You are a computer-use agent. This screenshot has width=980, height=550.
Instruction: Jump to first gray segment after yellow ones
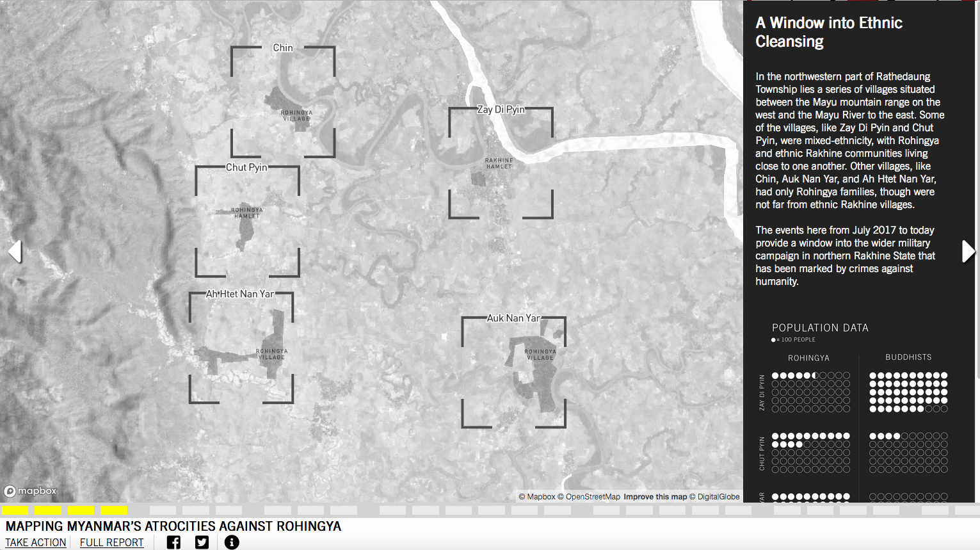[163, 510]
